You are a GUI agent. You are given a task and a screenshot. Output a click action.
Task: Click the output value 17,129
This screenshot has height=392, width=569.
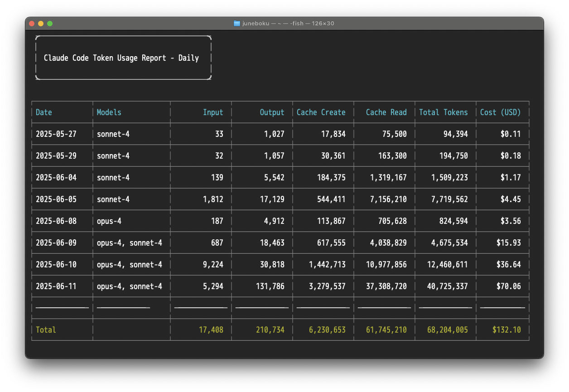point(272,199)
